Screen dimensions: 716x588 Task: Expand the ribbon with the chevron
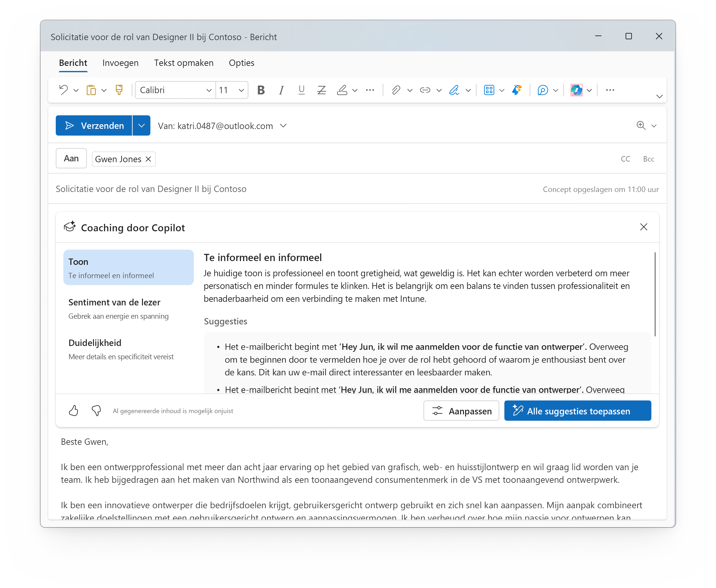(659, 97)
